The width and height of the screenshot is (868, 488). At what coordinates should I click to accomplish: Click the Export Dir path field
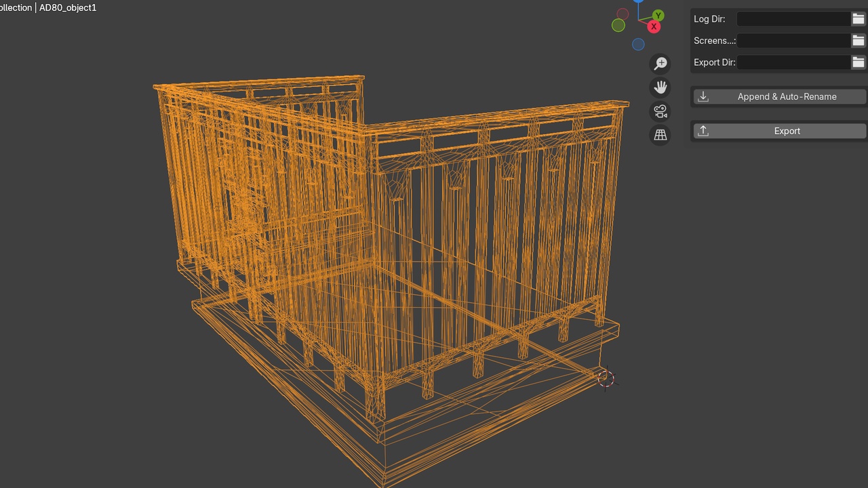(793, 62)
